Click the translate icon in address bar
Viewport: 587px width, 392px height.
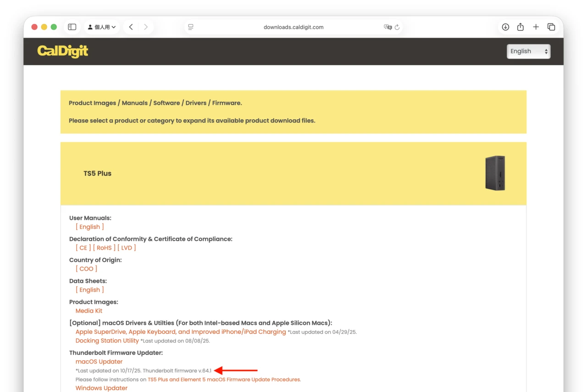[x=388, y=27]
